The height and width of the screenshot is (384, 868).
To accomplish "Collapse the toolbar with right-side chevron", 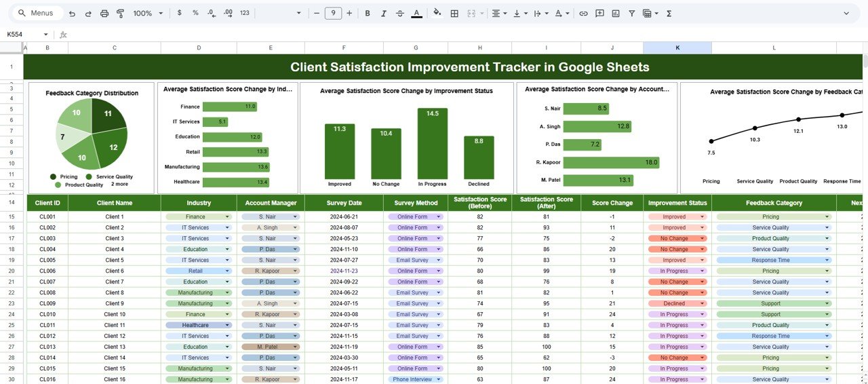I will point(846,13).
